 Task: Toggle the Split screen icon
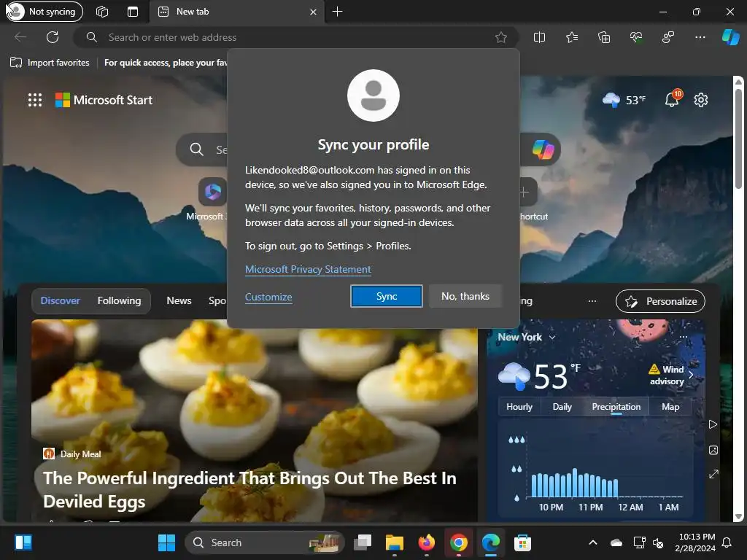539,37
